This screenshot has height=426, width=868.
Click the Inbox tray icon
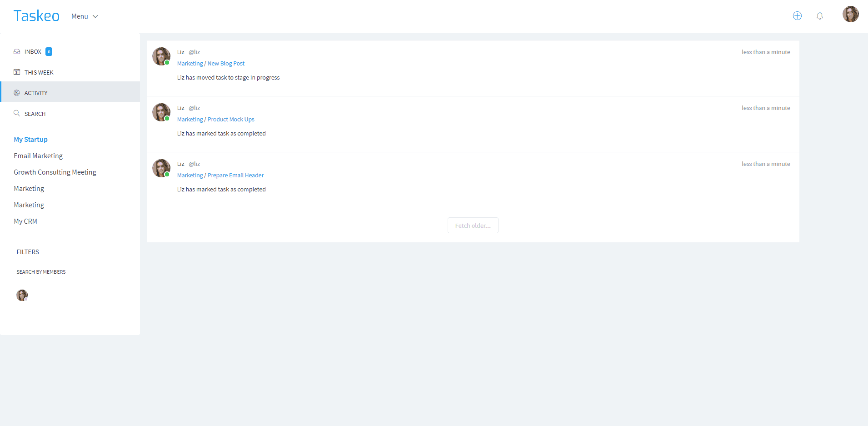[17, 51]
